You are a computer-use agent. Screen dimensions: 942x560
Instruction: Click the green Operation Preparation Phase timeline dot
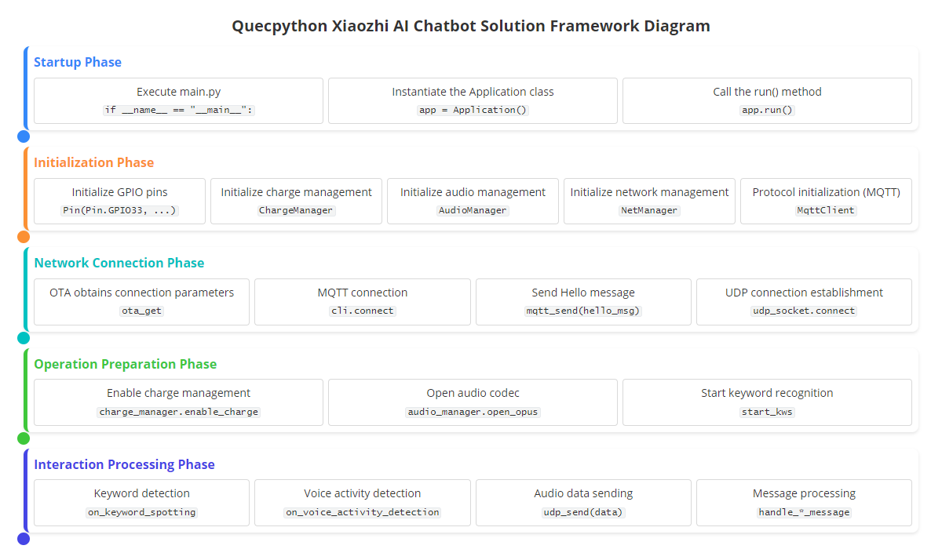point(24,438)
